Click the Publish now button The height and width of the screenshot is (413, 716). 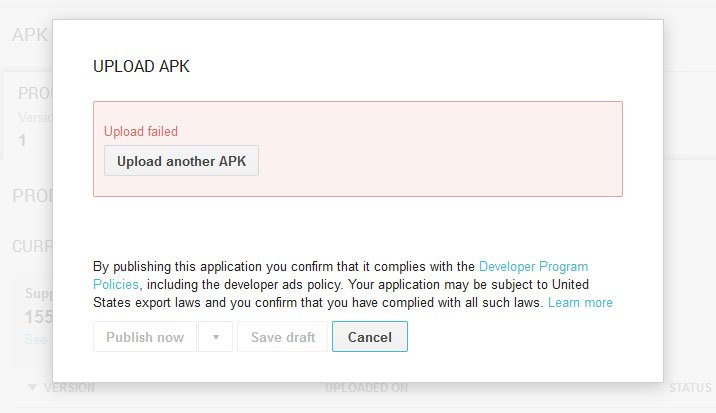tap(145, 337)
